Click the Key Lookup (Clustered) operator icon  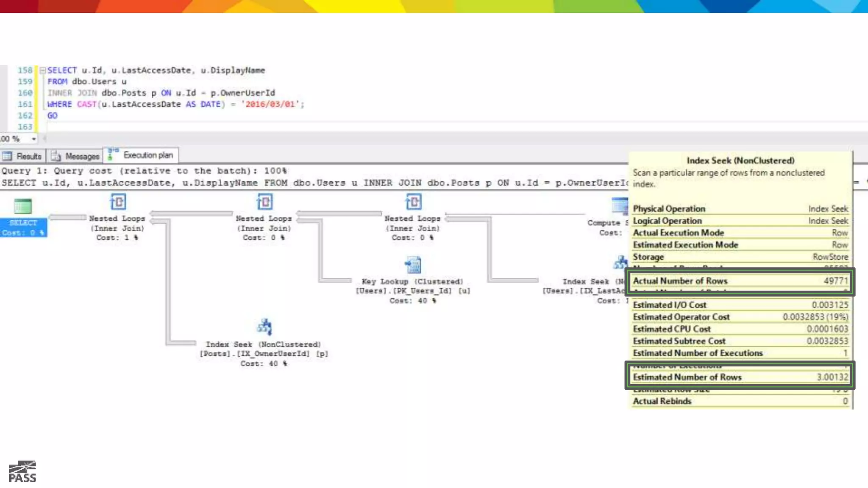(413, 266)
